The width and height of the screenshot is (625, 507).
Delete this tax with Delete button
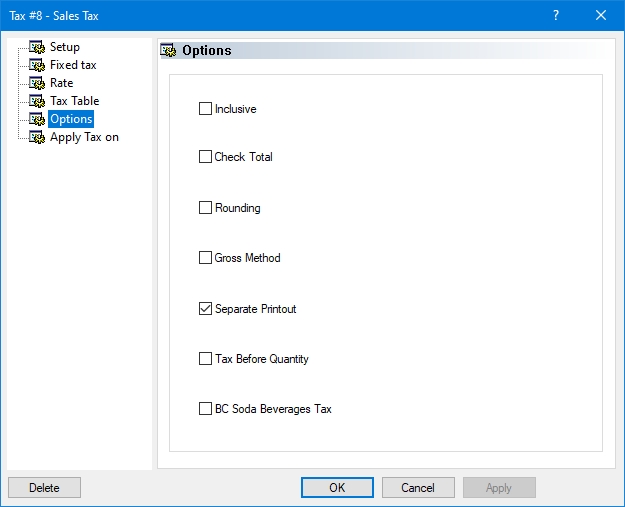coord(44,488)
